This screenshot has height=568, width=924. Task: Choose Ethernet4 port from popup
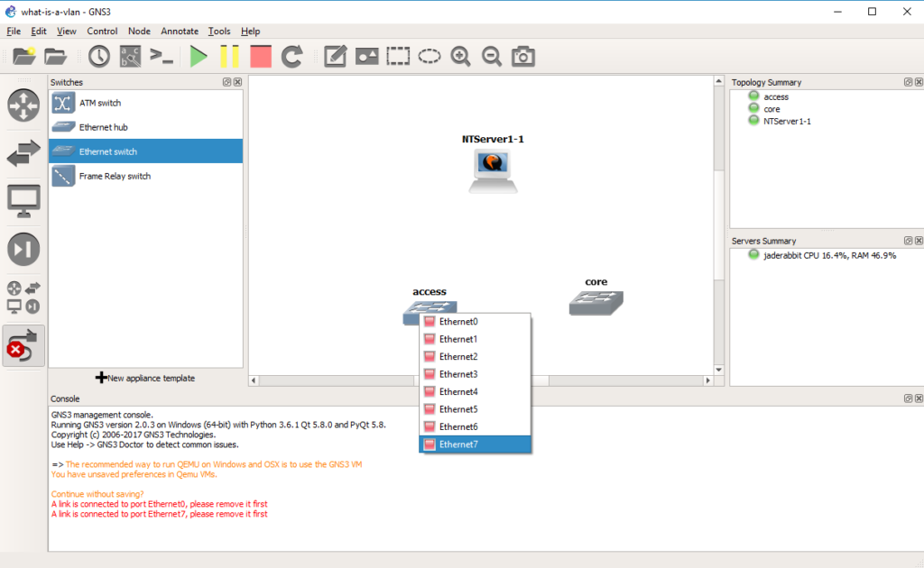point(475,391)
